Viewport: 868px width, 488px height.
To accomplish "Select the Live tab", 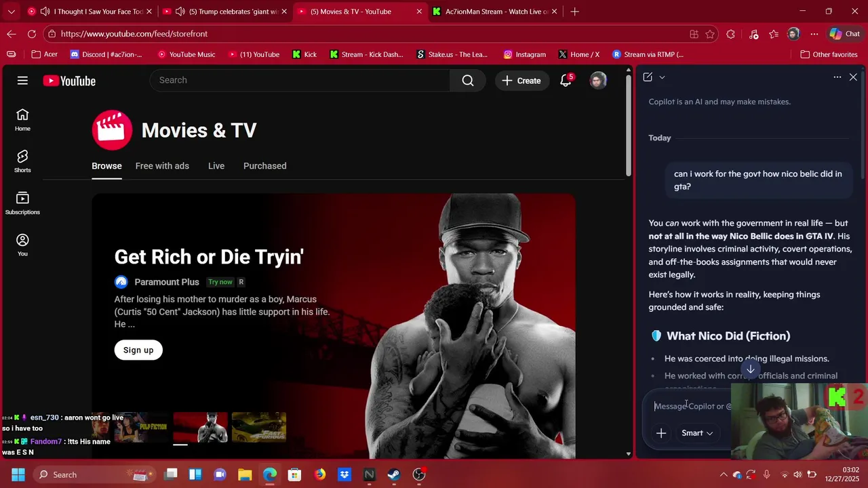I will pyautogui.click(x=216, y=165).
